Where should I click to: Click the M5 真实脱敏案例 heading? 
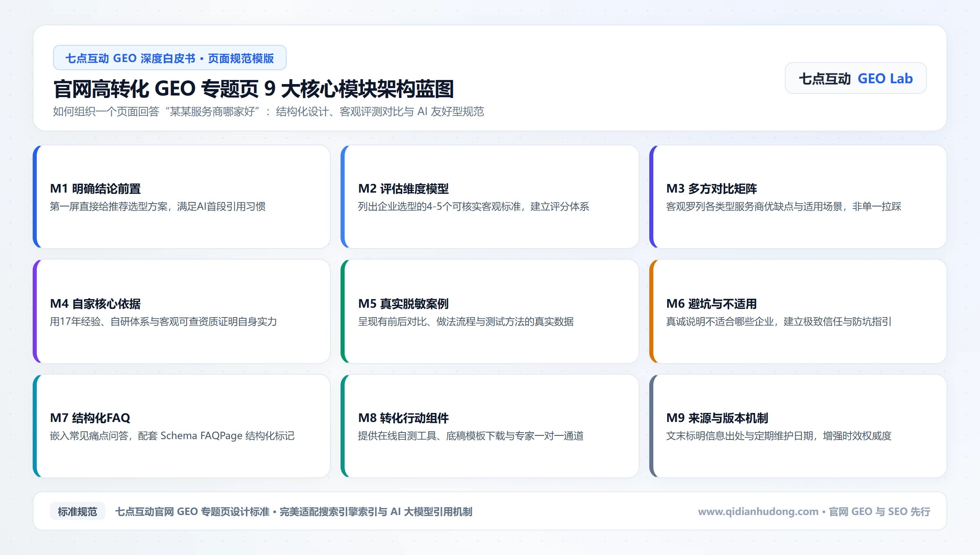(x=403, y=304)
